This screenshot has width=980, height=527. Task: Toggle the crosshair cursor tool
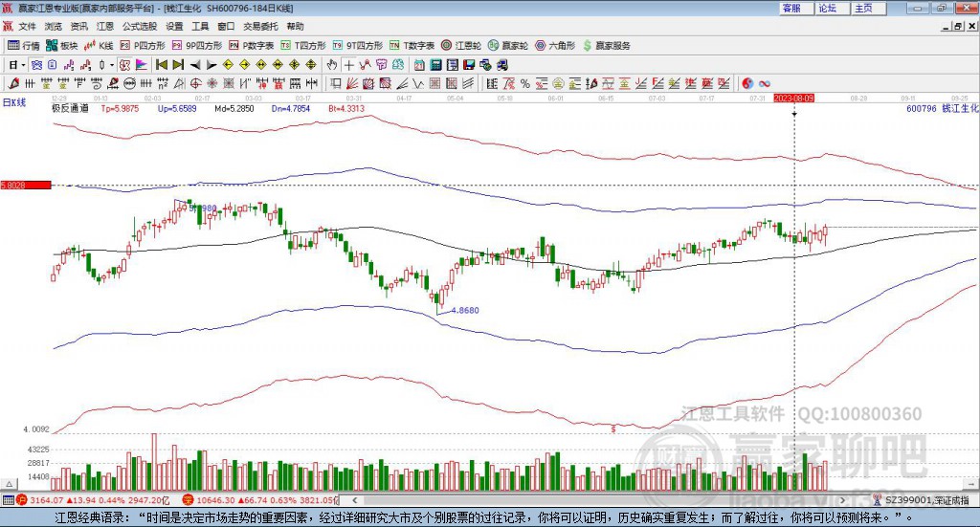(348, 65)
